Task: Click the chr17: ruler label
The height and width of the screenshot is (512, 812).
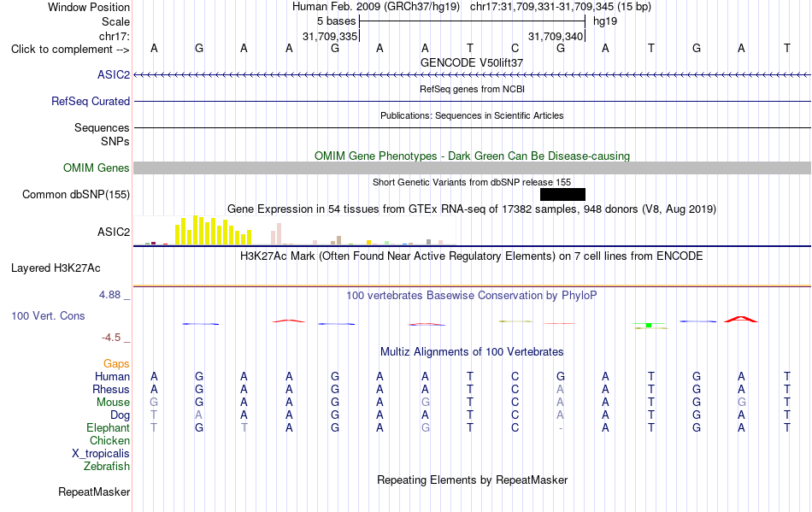Action: tap(114, 36)
